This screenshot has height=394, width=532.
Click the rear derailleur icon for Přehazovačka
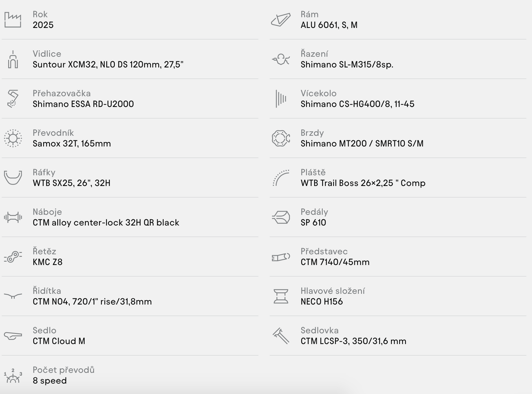(x=13, y=99)
